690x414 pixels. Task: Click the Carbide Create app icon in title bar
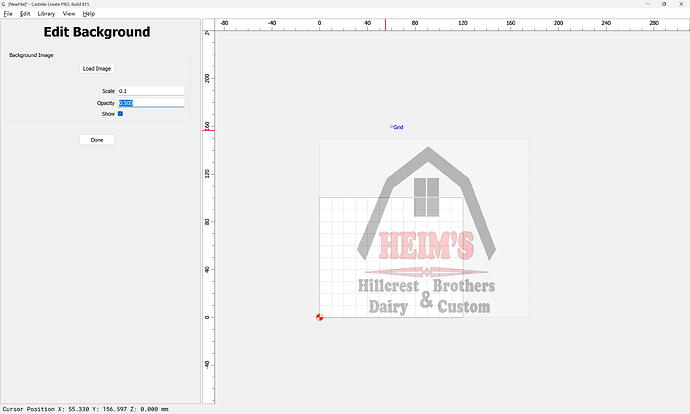[4, 4]
